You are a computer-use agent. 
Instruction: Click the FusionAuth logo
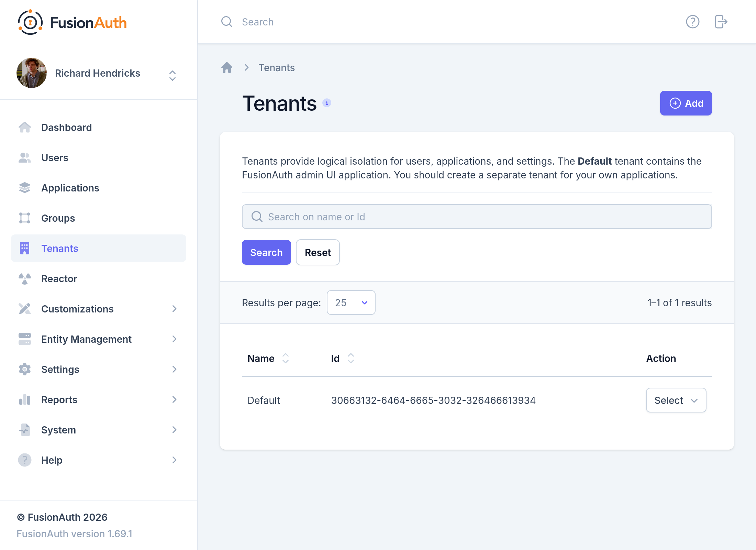click(x=72, y=22)
